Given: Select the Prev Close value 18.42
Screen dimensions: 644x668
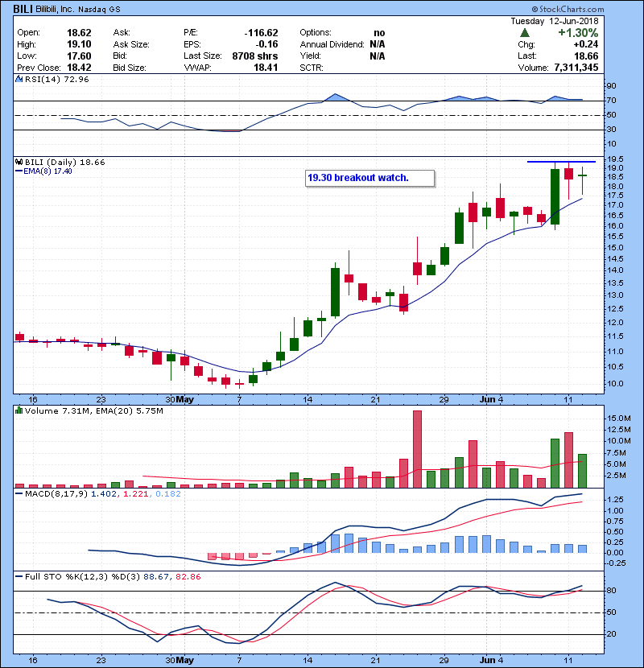Looking at the screenshot, I should click(79, 68).
